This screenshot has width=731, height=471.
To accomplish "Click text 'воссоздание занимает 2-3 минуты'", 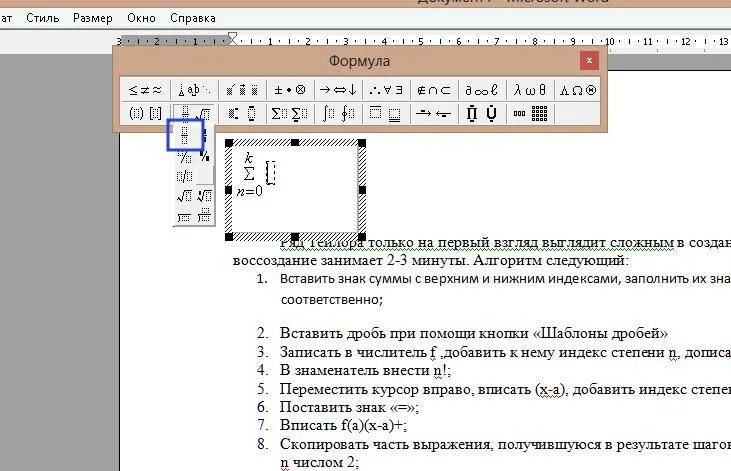I will point(350,260).
